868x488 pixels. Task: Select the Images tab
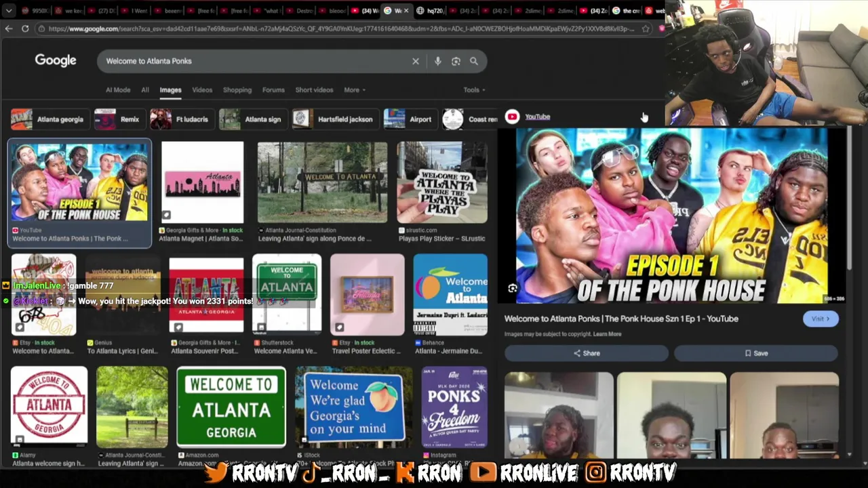click(170, 89)
